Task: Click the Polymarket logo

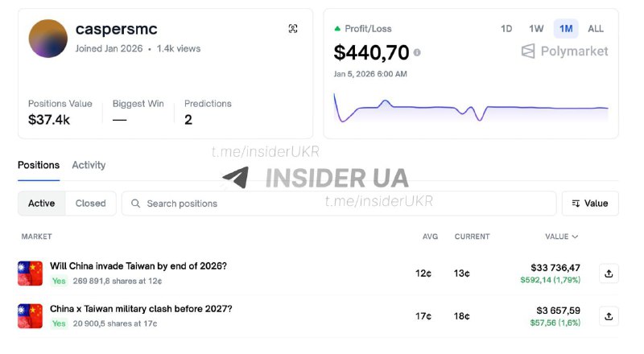Action: (564, 51)
